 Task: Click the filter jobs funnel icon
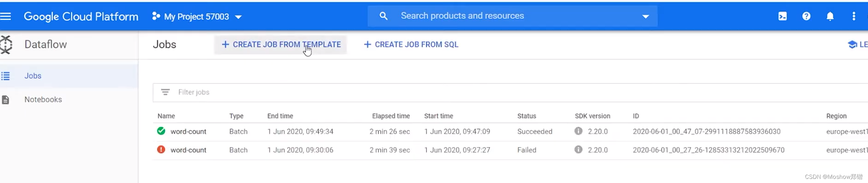pyautogui.click(x=165, y=92)
